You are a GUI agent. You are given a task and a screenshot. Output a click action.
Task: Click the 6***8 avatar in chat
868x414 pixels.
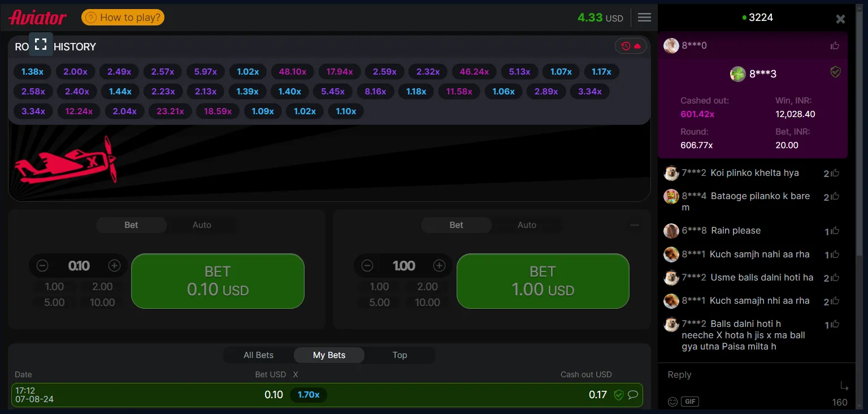point(671,231)
